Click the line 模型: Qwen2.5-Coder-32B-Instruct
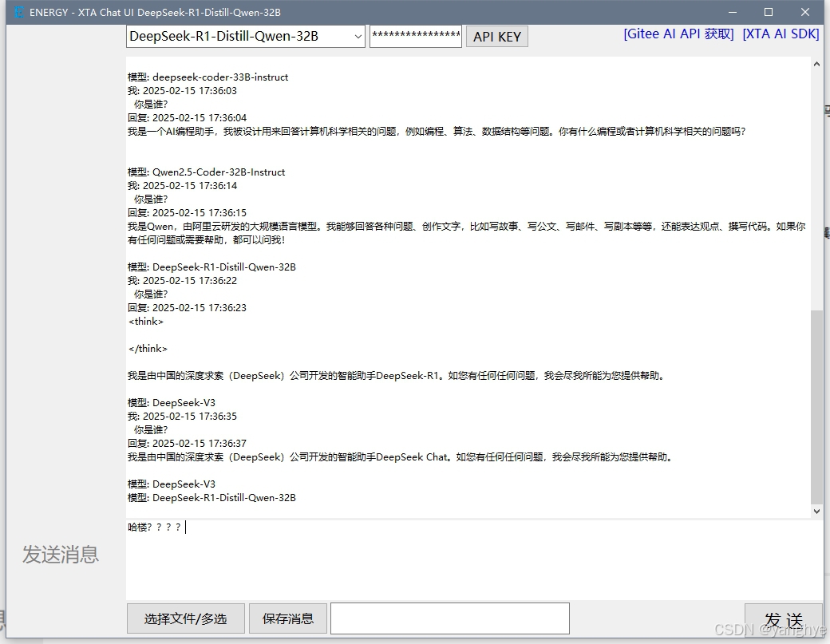830x644 pixels. [207, 172]
